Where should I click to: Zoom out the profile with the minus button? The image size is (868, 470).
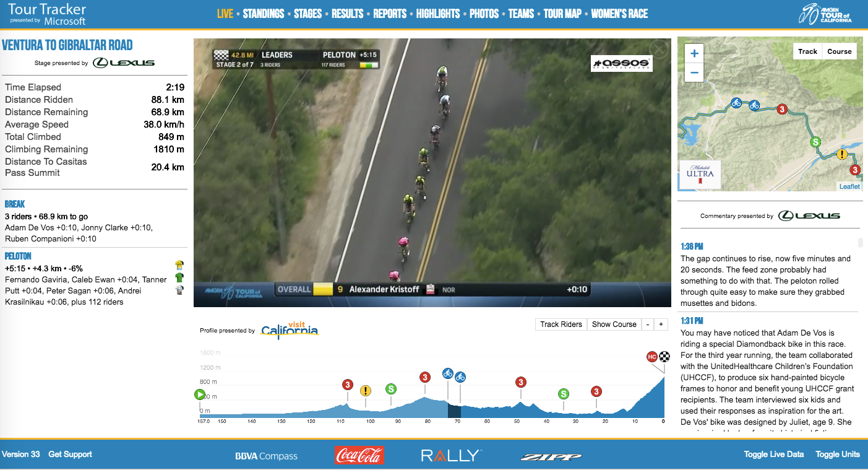(x=648, y=324)
